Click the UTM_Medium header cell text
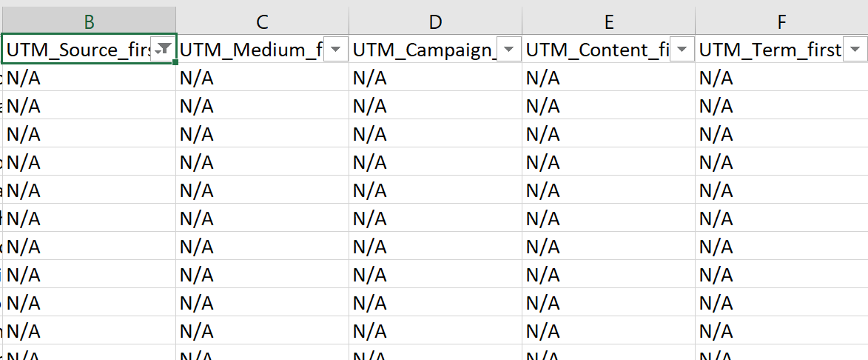Screen dimensions: 868x360 click(252, 50)
